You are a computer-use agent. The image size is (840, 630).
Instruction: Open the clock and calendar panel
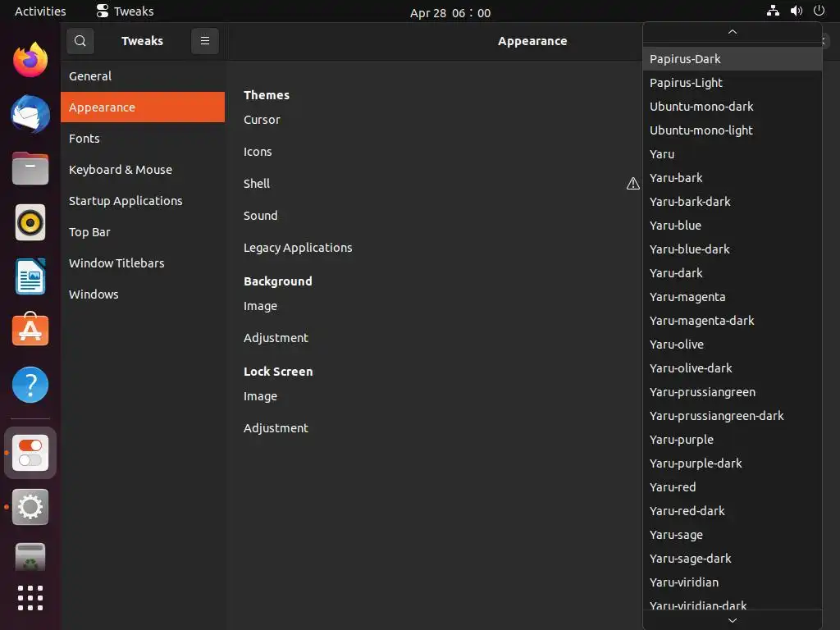coord(450,12)
